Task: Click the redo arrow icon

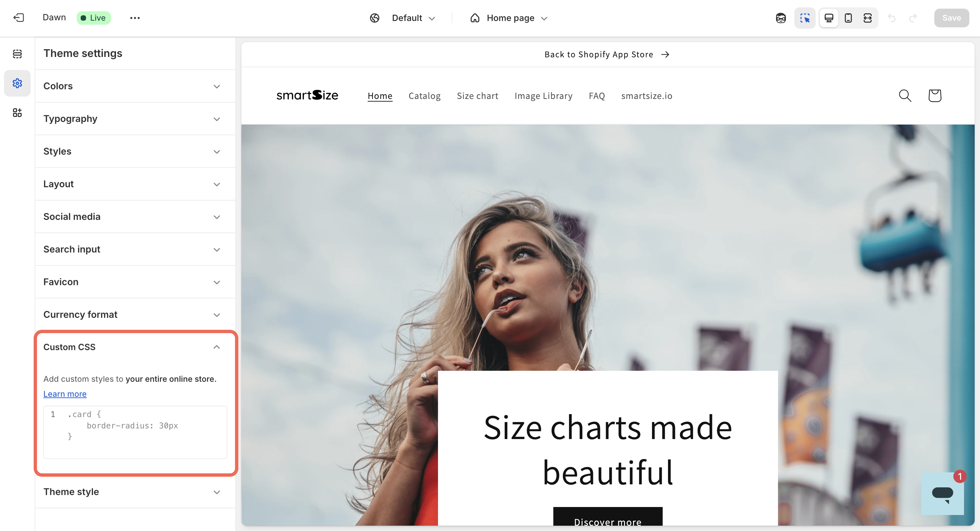Action: (913, 18)
